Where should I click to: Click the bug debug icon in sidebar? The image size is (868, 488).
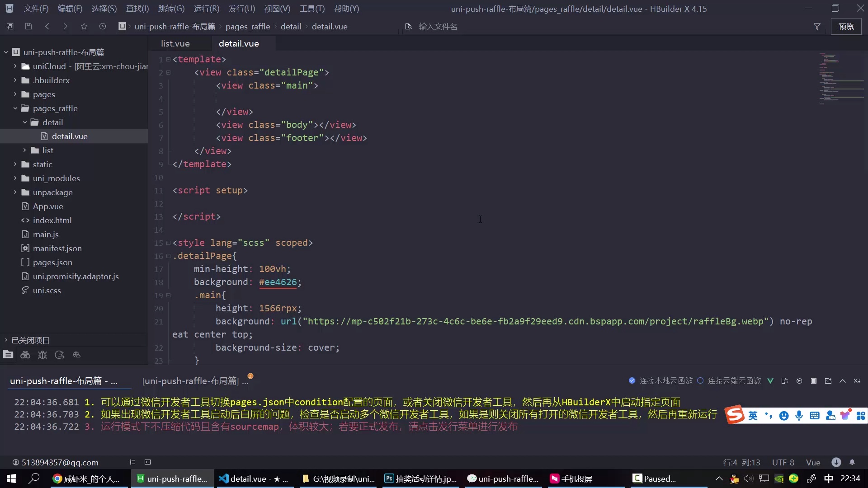tap(42, 355)
